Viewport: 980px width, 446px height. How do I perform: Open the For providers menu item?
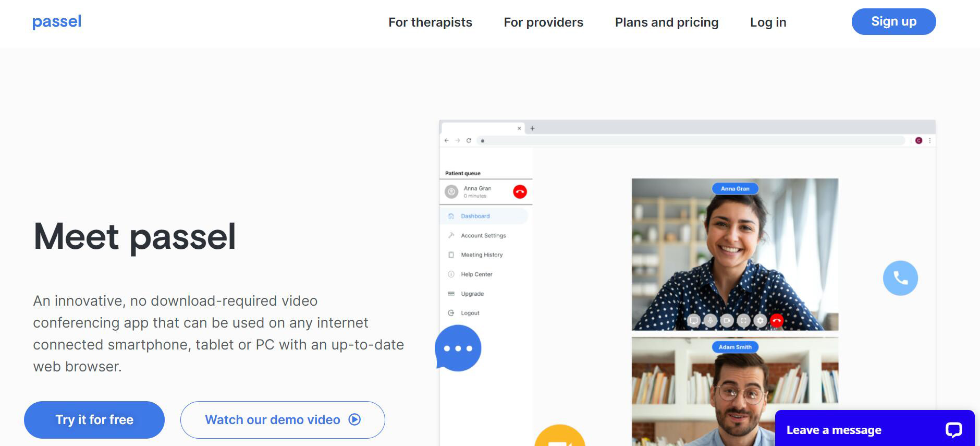[x=543, y=22]
